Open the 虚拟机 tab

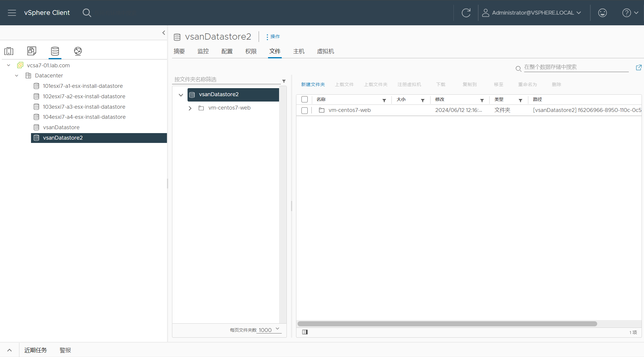pyautogui.click(x=326, y=51)
